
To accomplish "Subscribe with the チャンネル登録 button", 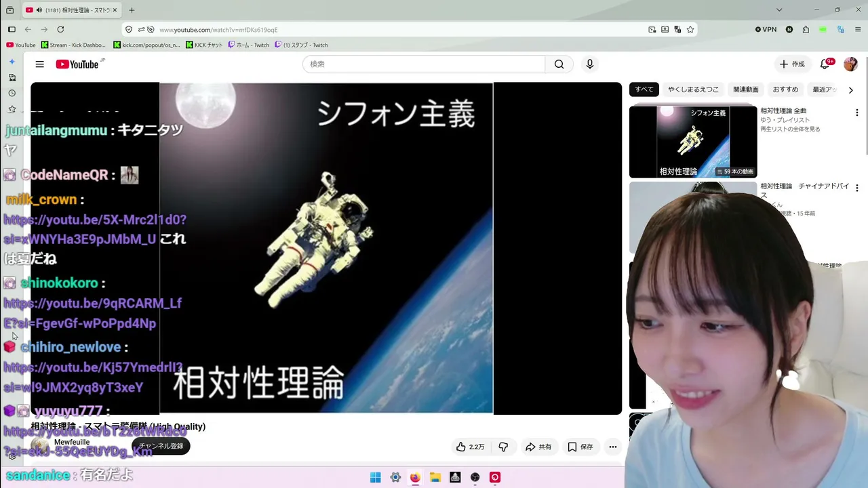I will pos(161,446).
